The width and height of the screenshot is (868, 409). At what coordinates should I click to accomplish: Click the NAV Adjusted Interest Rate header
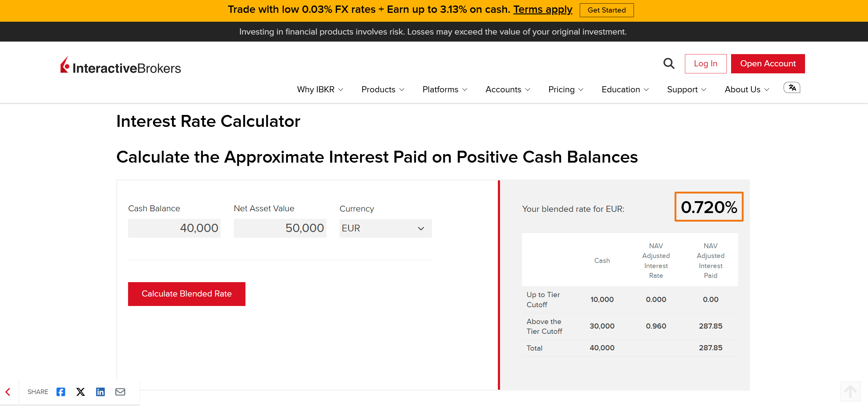656,261
